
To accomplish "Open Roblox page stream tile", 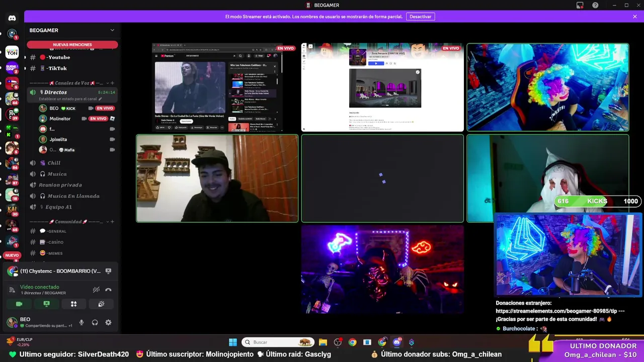I will click(382, 87).
